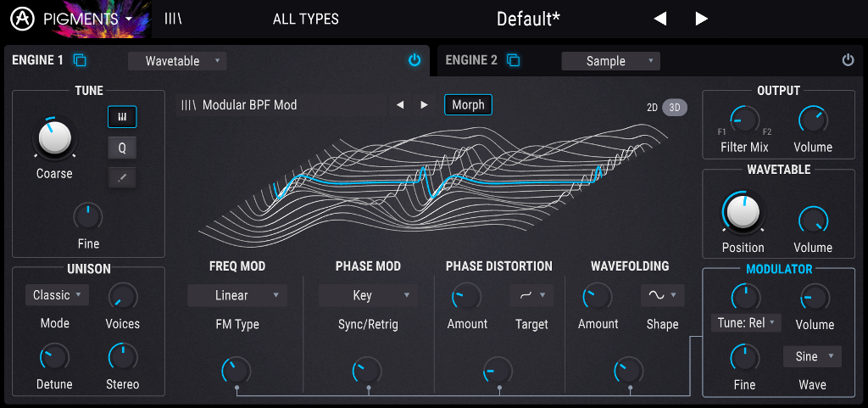Toggle the Morph button
The image size is (868, 408).
coord(468,104)
